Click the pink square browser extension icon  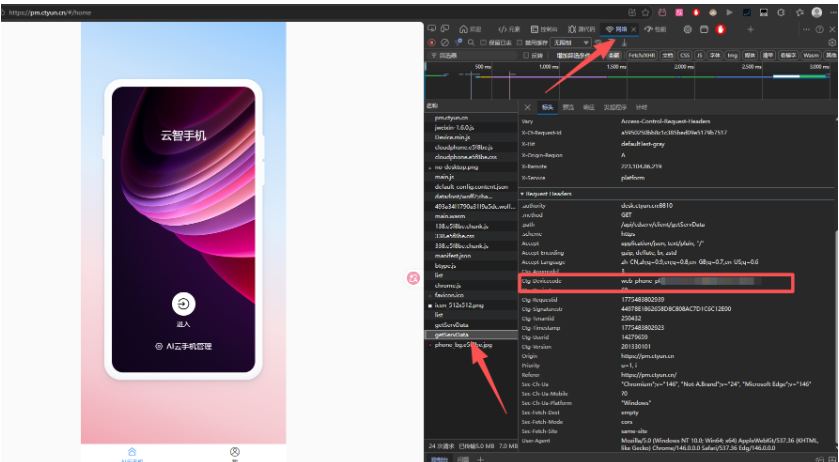tap(679, 12)
